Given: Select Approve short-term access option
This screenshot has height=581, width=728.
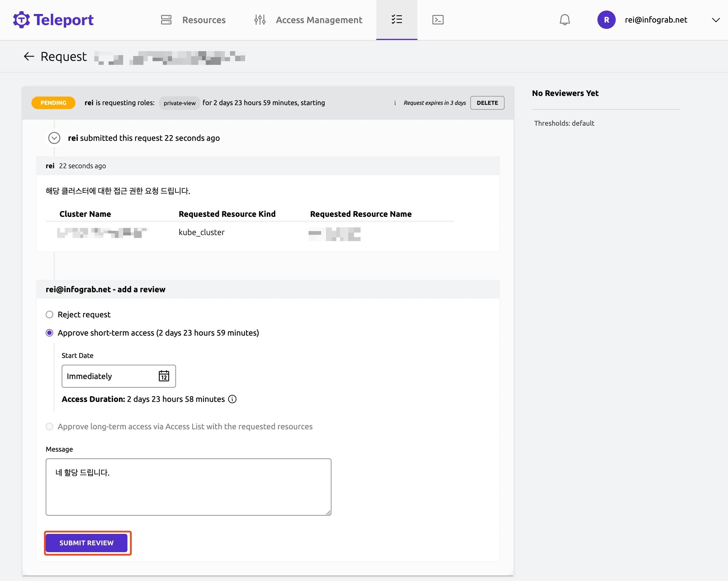Looking at the screenshot, I should (x=49, y=333).
